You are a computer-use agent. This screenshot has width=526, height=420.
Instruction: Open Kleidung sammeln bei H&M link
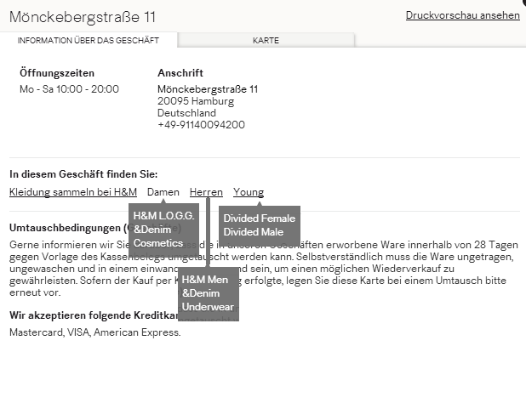(x=73, y=192)
